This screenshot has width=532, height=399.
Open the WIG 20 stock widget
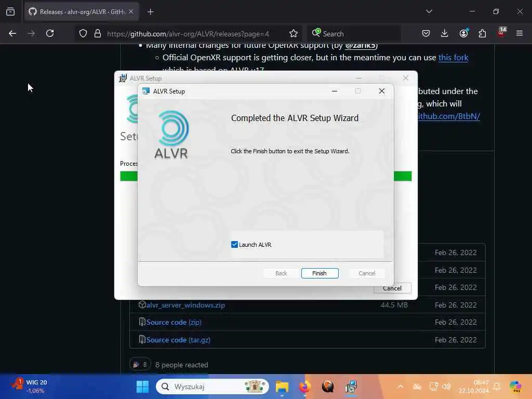pos(30,387)
